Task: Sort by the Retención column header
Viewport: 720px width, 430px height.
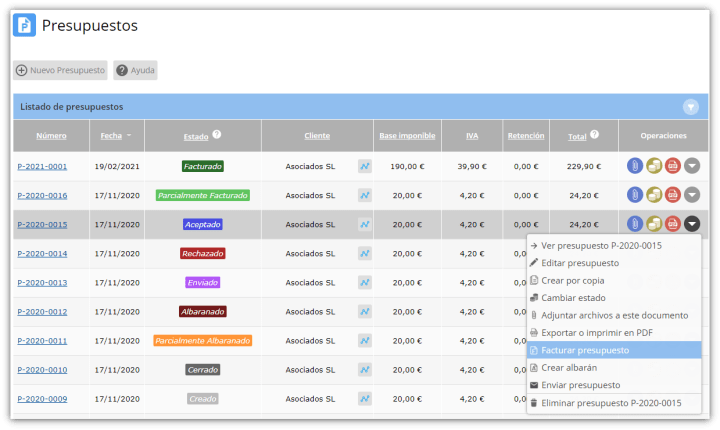Action: pos(526,136)
